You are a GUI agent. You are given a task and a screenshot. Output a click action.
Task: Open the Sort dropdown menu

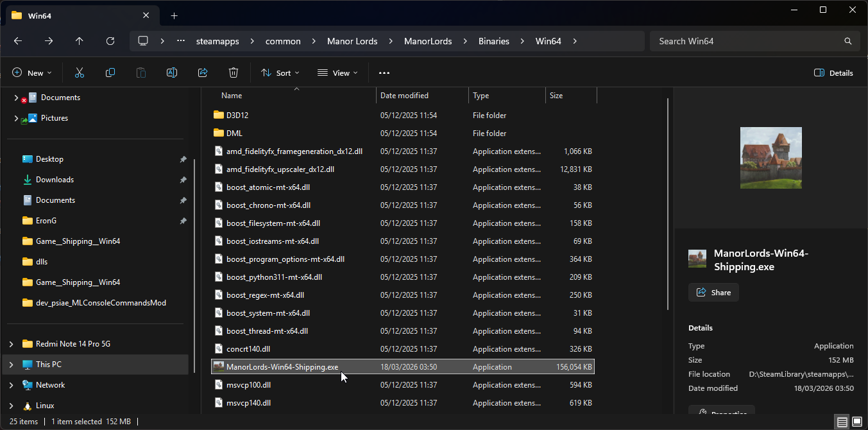pyautogui.click(x=280, y=73)
